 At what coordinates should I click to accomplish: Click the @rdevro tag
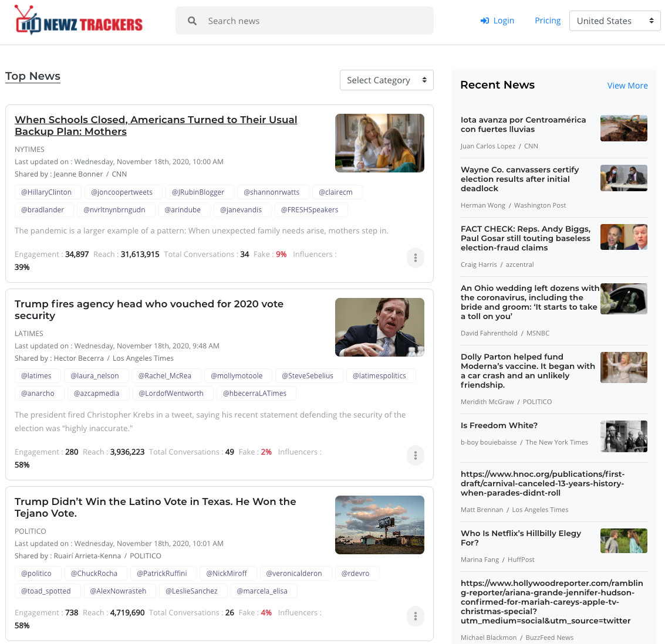356,573
